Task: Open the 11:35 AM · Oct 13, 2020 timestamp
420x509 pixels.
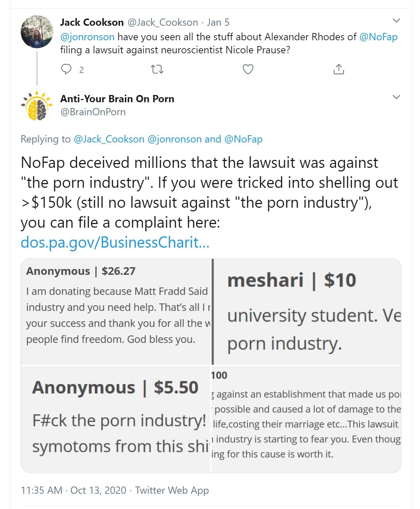Action: pos(74,491)
